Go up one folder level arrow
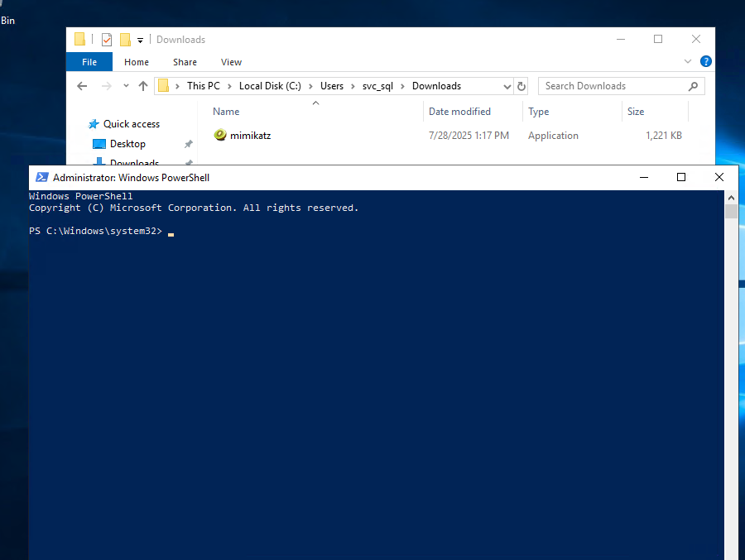Viewport: 745px width, 560px height. point(143,86)
